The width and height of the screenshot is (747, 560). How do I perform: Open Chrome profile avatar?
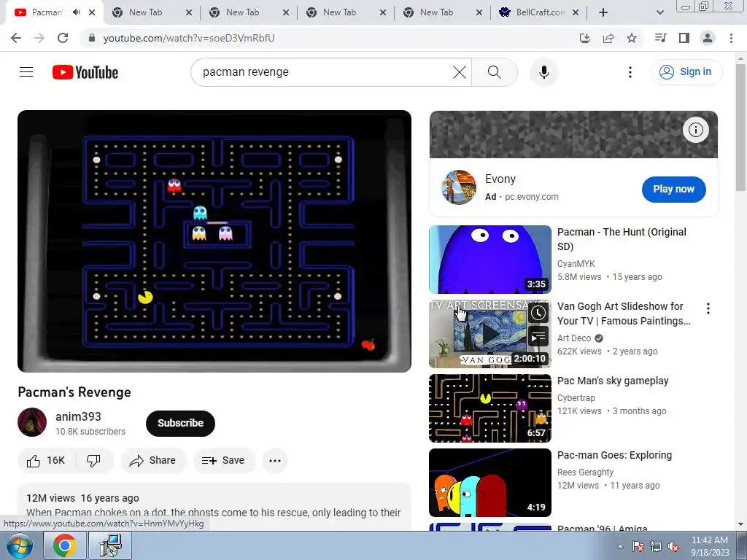pyautogui.click(x=708, y=38)
